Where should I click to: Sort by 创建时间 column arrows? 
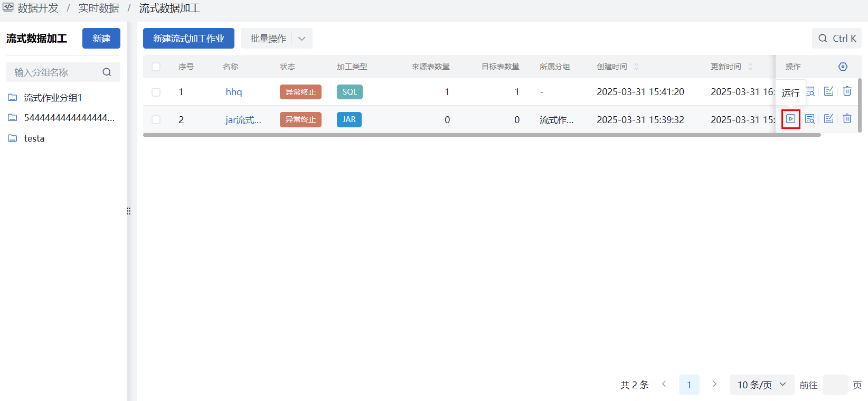click(x=636, y=67)
